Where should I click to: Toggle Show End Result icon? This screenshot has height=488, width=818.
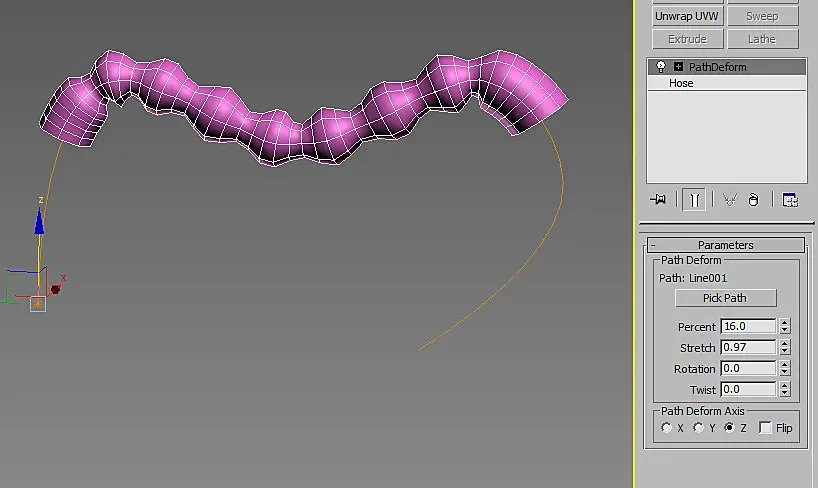click(694, 200)
